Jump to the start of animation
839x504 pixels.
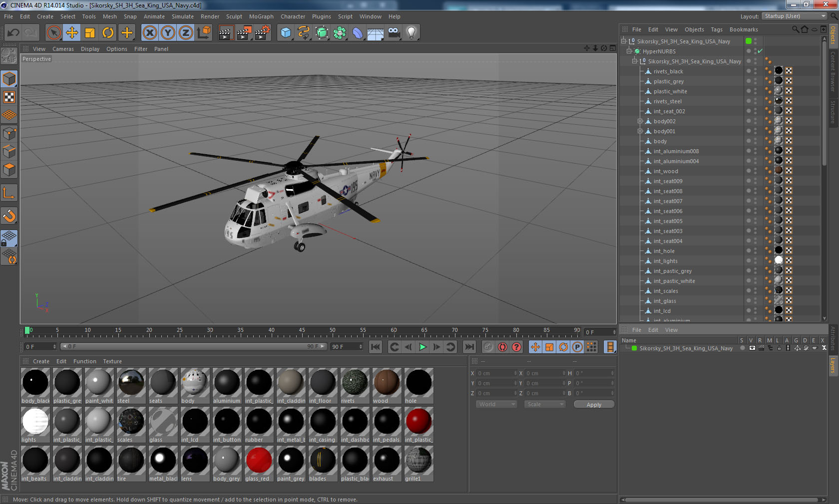click(x=376, y=347)
